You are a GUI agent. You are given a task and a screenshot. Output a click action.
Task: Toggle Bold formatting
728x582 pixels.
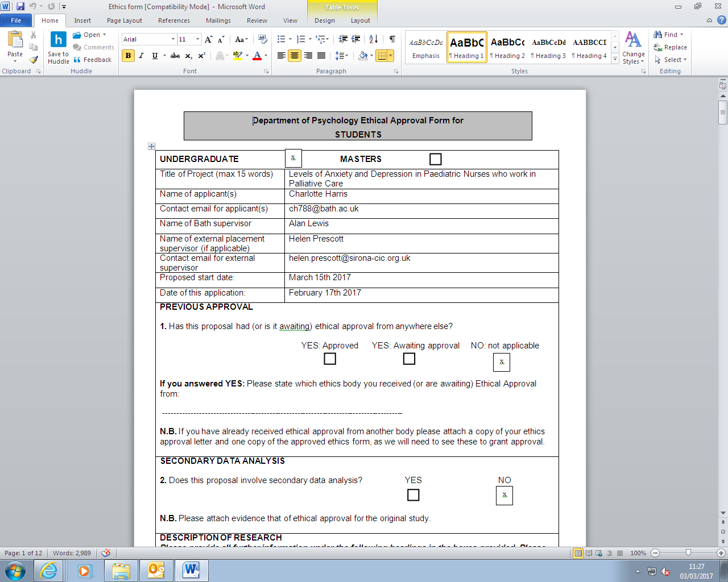coord(128,56)
